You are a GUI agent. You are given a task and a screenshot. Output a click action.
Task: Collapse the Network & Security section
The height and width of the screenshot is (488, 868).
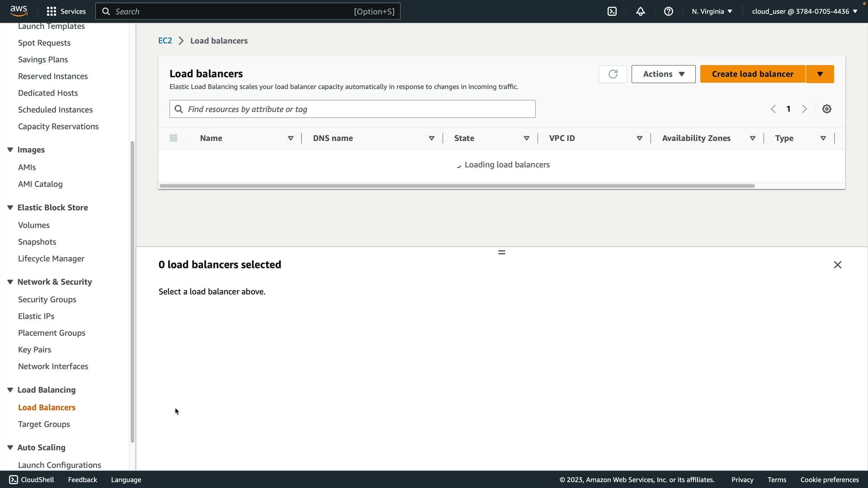pyautogui.click(x=10, y=282)
